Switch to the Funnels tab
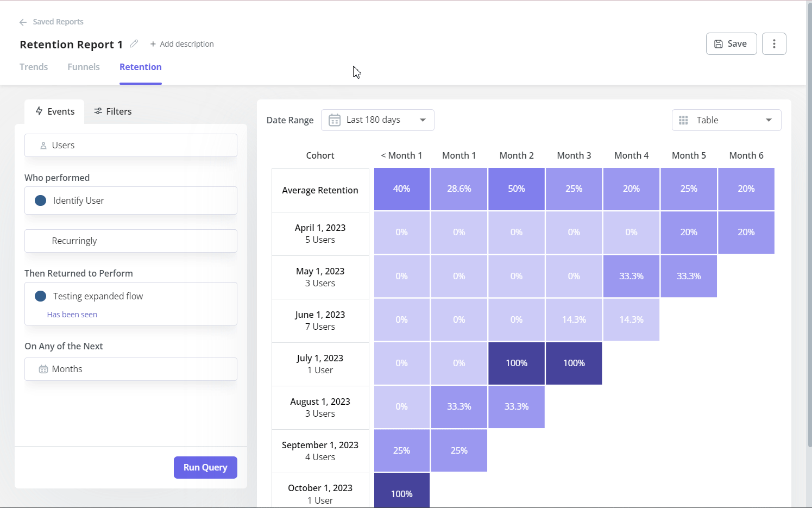This screenshot has height=508, width=812. pos(83,66)
